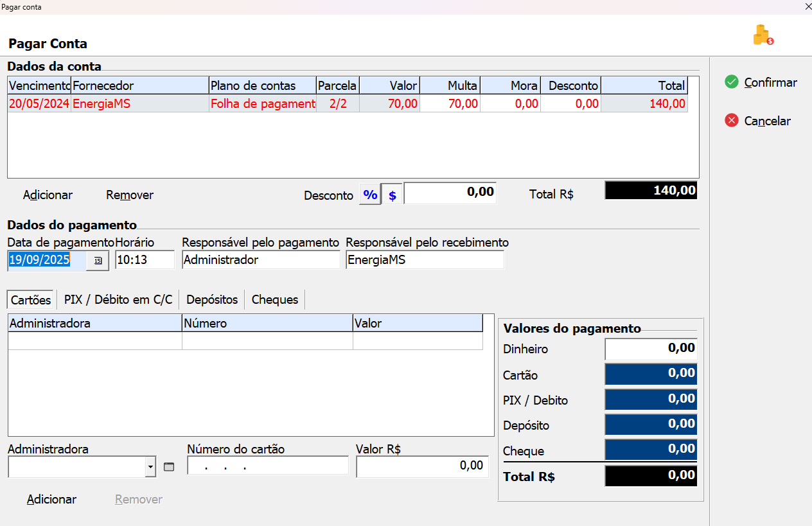The height and width of the screenshot is (526, 812).
Task: Click the Data de pagamento field
Action: pos(47,260)
